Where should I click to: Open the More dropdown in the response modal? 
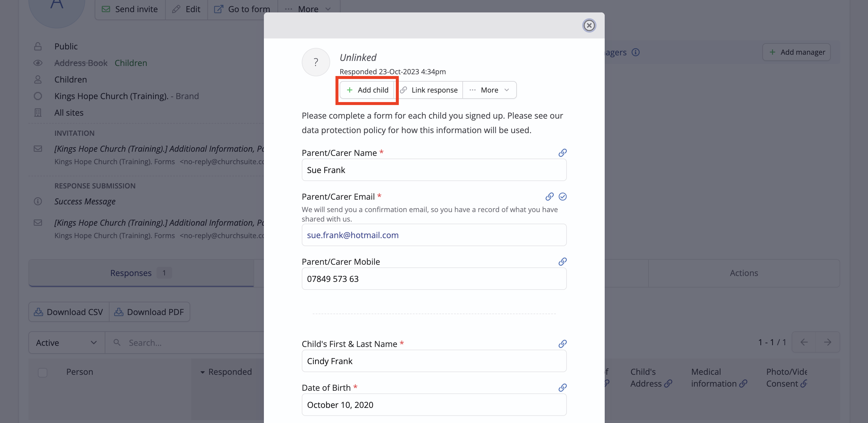coord(489,90)
